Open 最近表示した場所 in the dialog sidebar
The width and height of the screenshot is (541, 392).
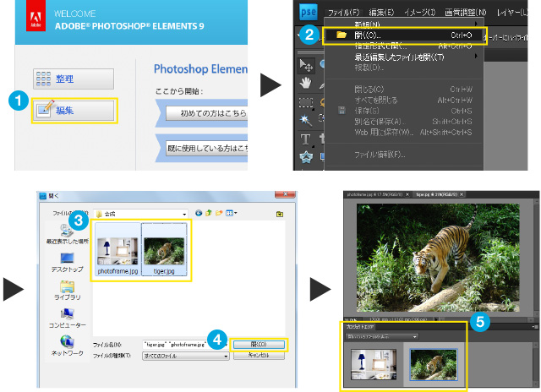tap(68, 234)
